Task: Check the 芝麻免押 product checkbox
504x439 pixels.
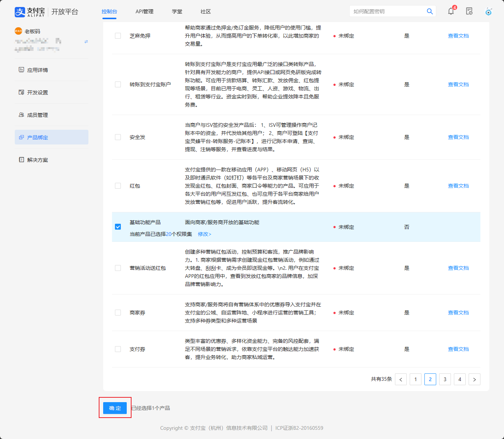Action: coord(118,36)
